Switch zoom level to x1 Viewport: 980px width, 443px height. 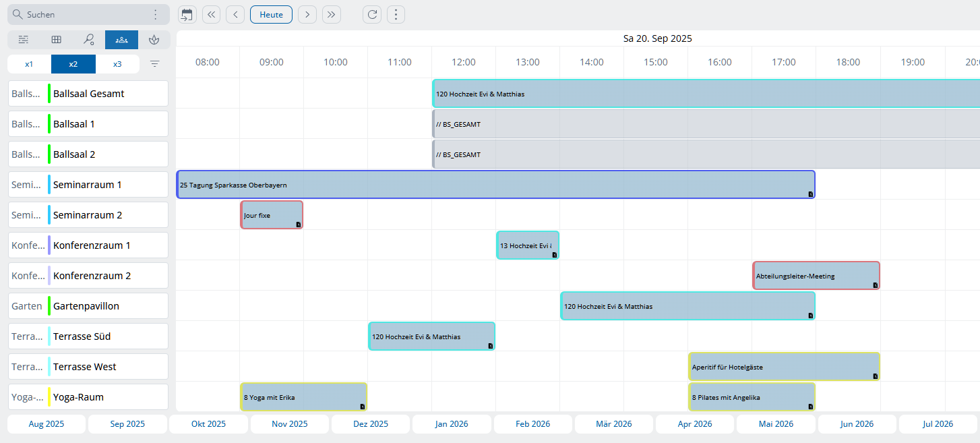pyautogui.click(x=29, y=64)
